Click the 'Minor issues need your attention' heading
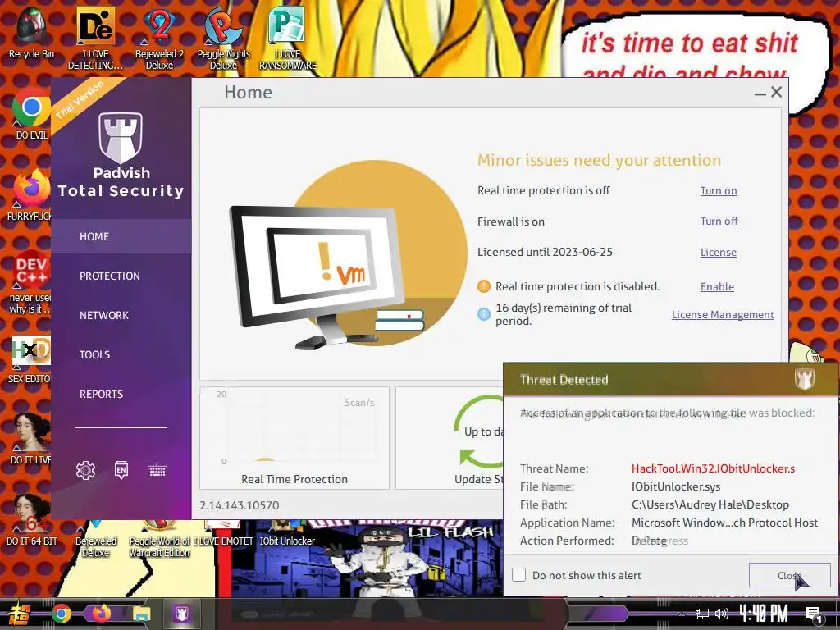Screen dimensions: 840x630 (x=599, y=160)
